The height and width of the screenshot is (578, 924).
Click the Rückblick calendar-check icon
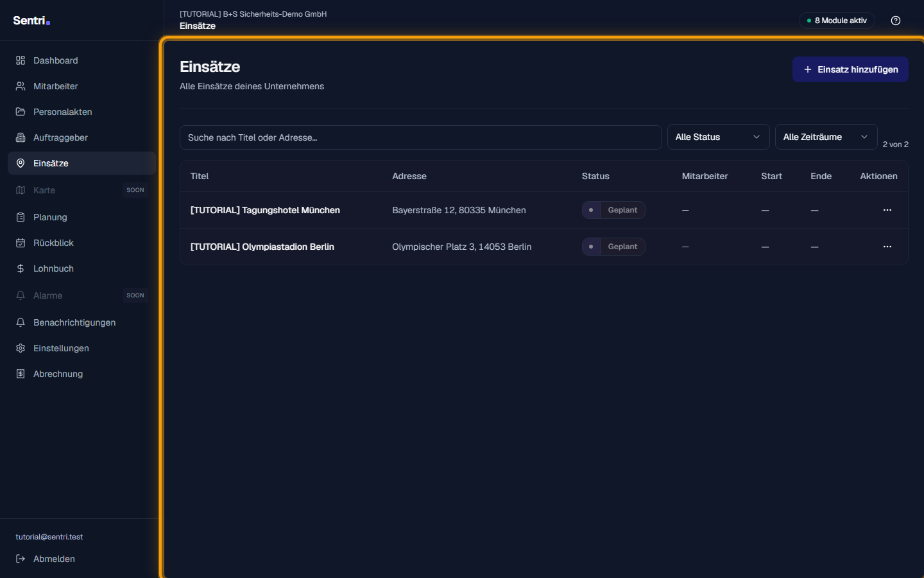click(x=21, y=243)
